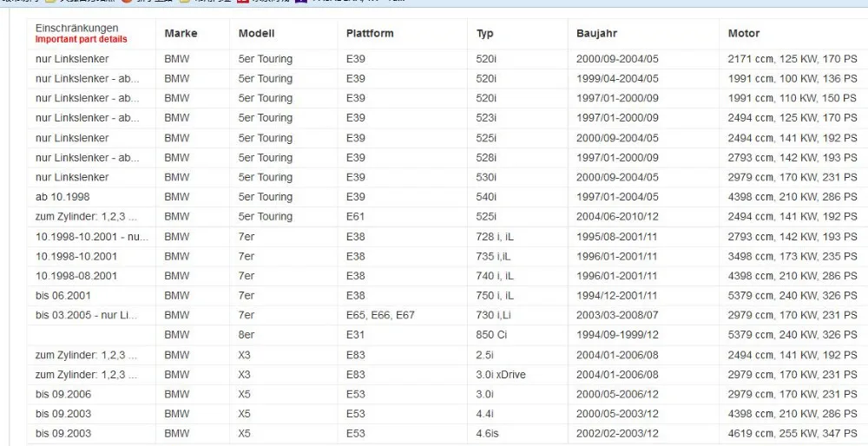
Task: Click the Modell column header
Action: click(256, 33)
